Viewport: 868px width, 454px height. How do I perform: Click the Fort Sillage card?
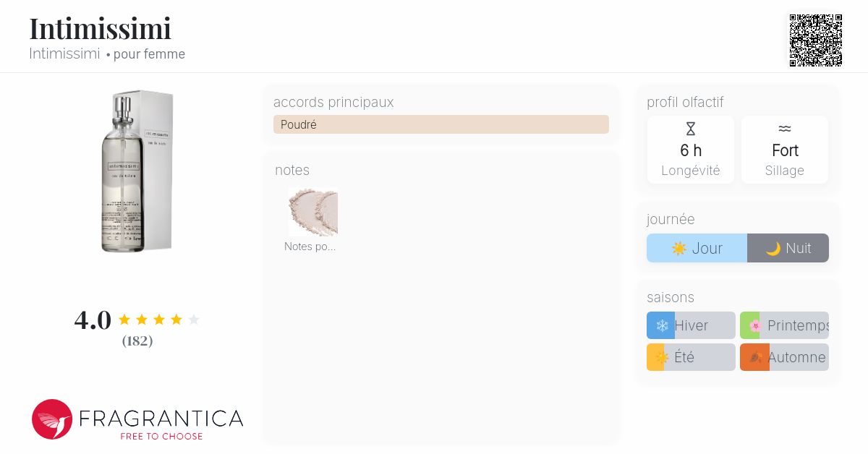(785, 150)
